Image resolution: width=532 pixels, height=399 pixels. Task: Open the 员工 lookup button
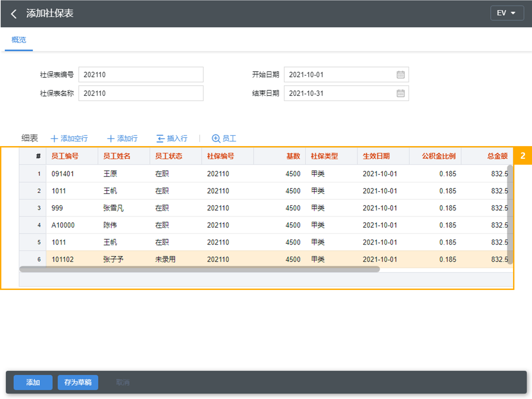click(224, 138)
